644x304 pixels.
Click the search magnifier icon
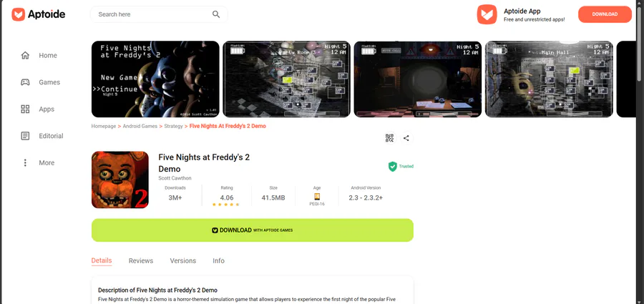(216, 14)
